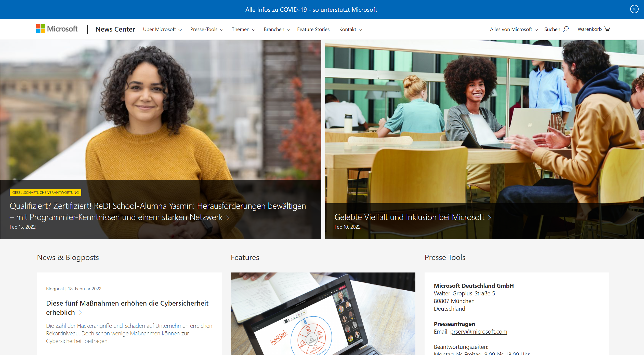
Task: Click arrow after Gelebte Vielfalt headline
Action: coord(490,217)
